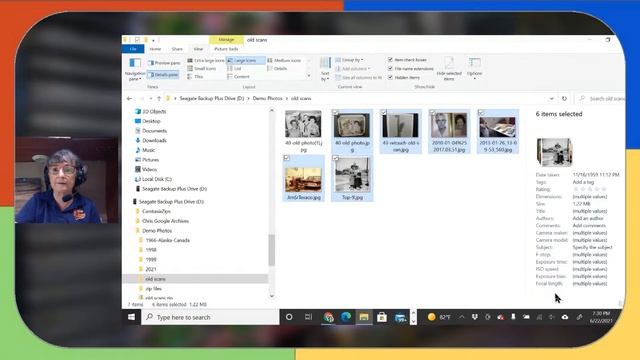Select Local Disk (C:) in navigation pane
The height and width of the screenshot is (360, 640).
click(x=157, y=179)
